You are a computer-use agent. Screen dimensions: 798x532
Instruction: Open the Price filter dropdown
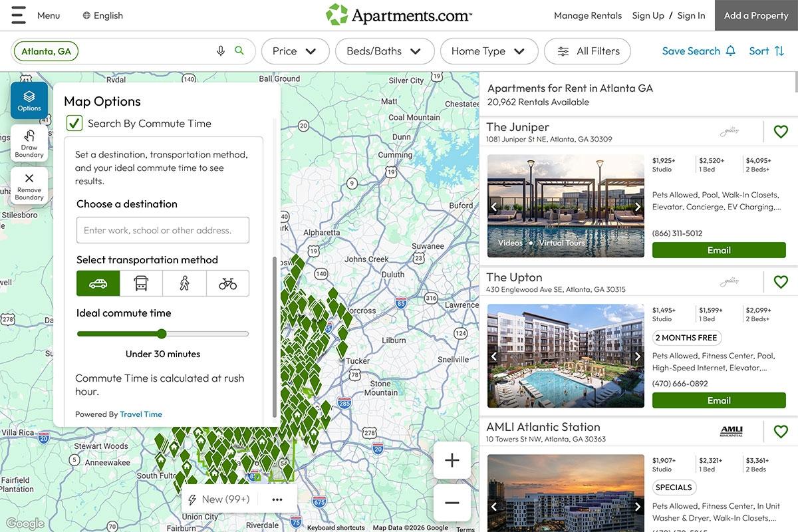295,51
